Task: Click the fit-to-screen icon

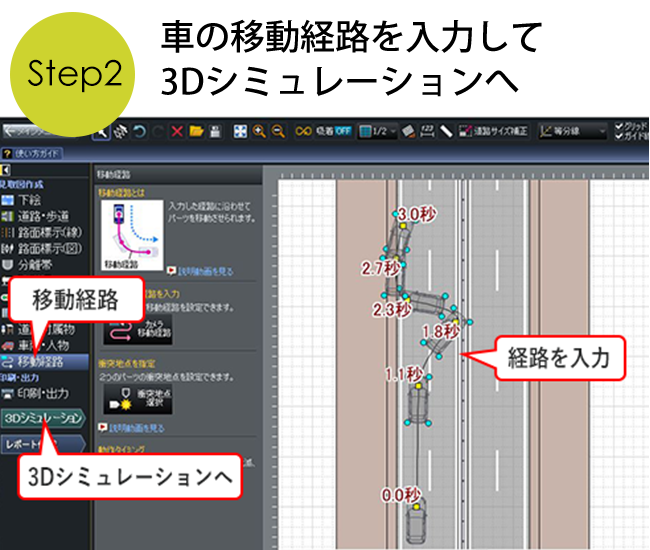Action: (x=240, y=131)
